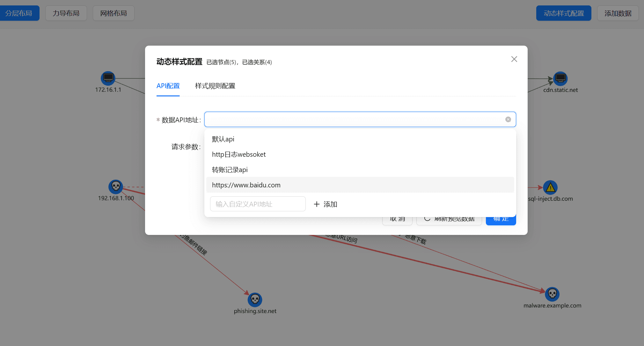Close the 动态样式配置 dialog
The image size is (644, 346).
(x=514, y=59)
